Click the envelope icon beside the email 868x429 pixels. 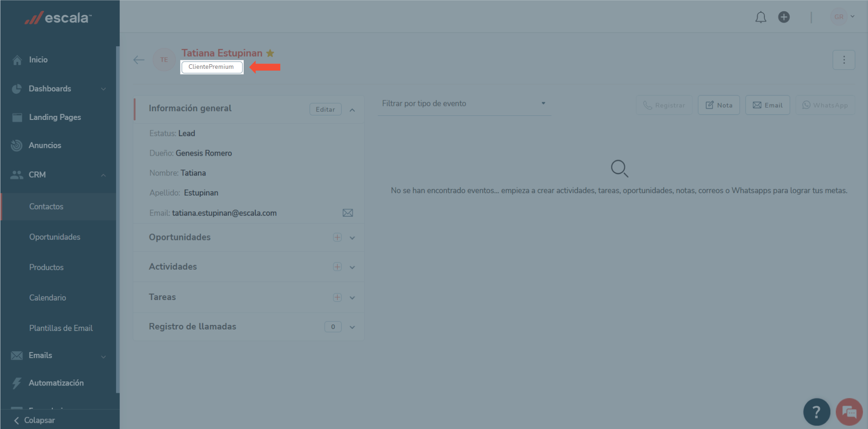tap(348, 213)
